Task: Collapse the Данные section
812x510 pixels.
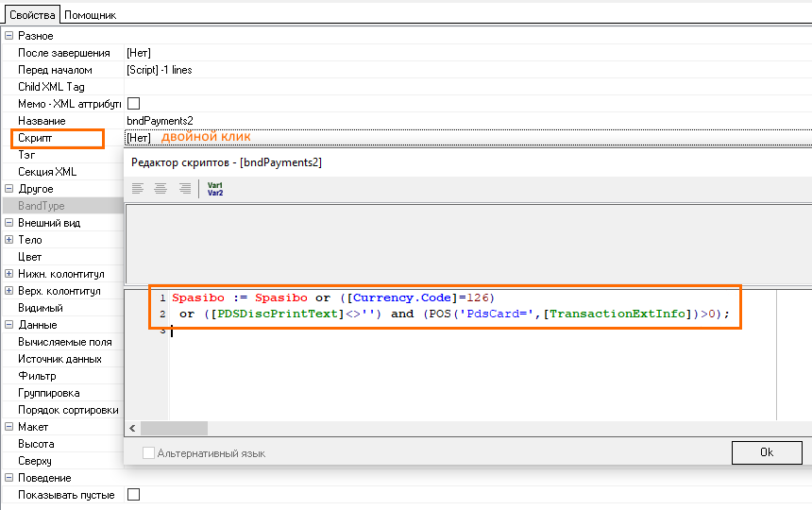Action: pos(8,325)
